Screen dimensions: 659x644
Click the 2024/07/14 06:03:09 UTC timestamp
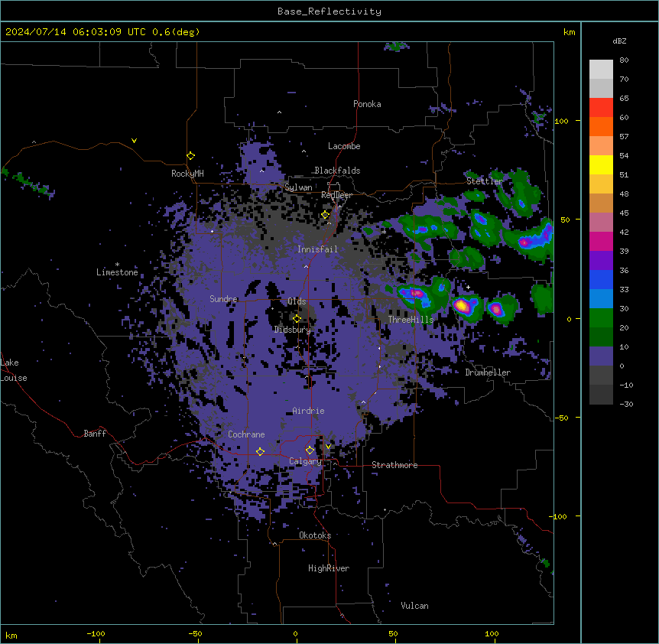tap(76, 32)
